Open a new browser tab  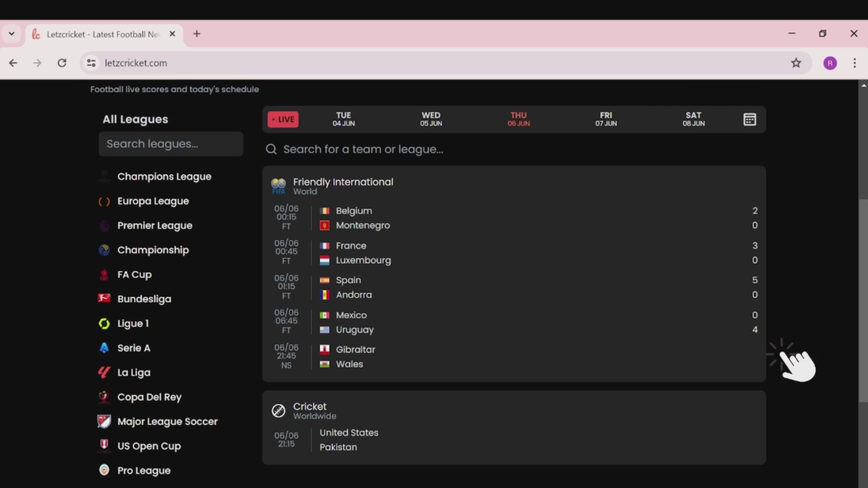(197, 34)
